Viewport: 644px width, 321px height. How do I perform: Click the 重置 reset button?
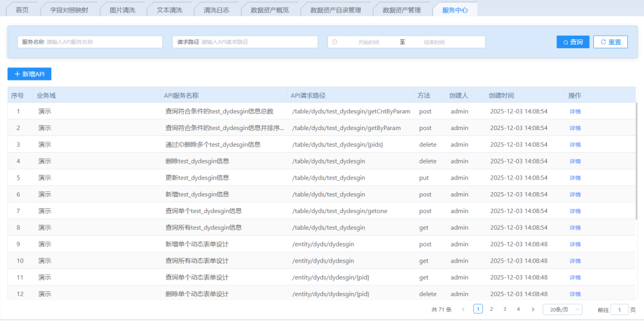pos(611,42)
